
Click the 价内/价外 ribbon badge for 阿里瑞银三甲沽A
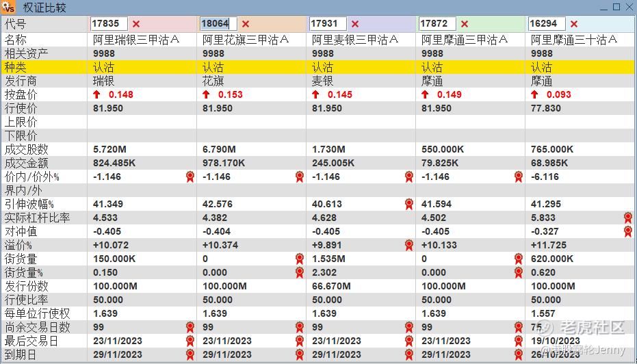pyautogui.click(x=190, y=177)
